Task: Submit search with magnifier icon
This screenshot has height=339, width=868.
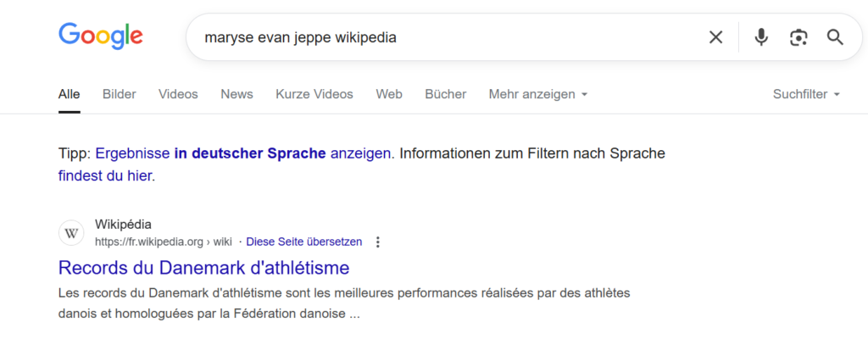Action: 835,37
